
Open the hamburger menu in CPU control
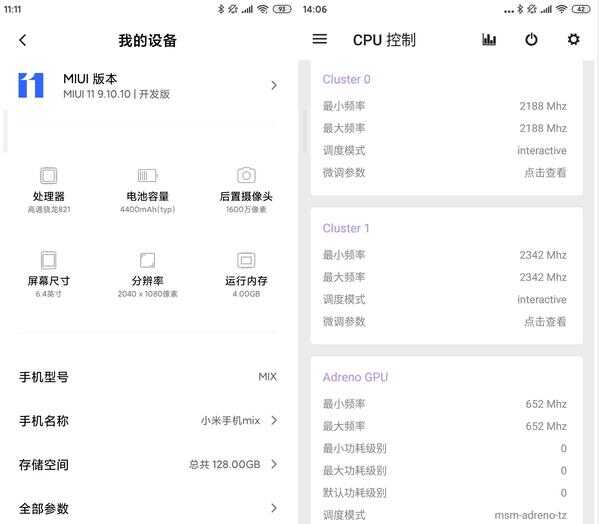[319, 39]
